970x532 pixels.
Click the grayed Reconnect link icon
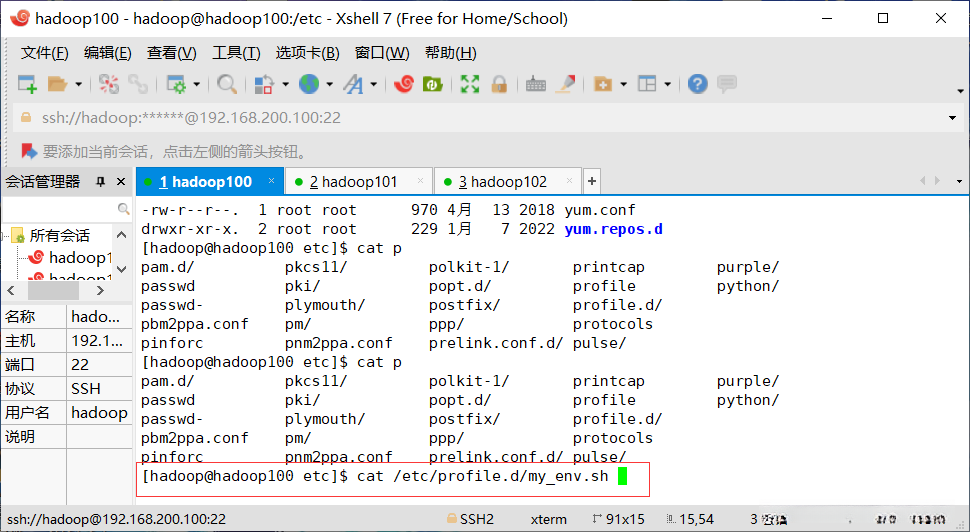[138, 84]
